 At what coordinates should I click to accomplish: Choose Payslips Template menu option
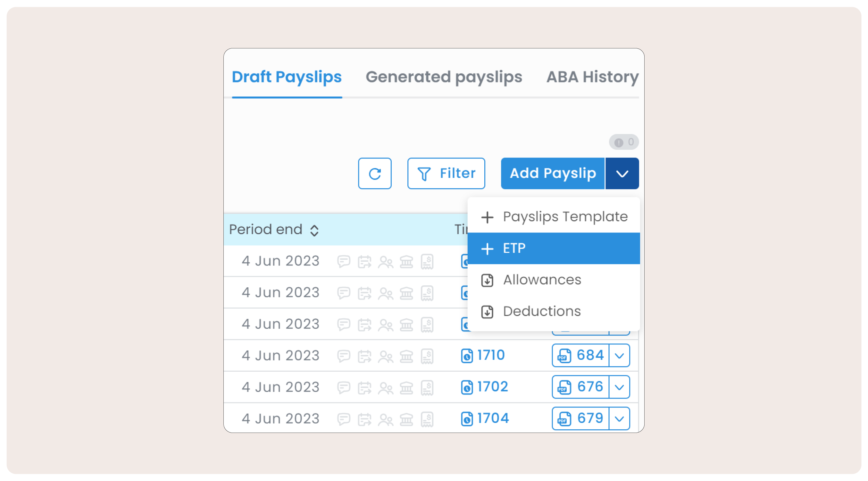click(x=553, y=217)
